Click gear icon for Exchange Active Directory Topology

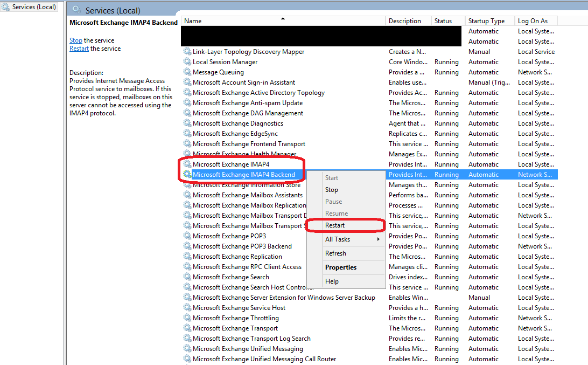click(x=187, y=92)
